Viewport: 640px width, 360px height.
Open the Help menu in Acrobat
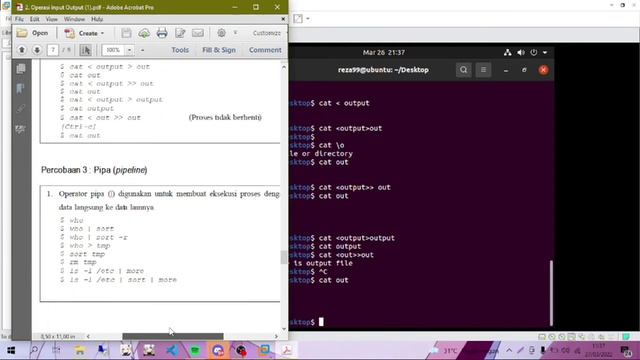(x=97, y=19)
